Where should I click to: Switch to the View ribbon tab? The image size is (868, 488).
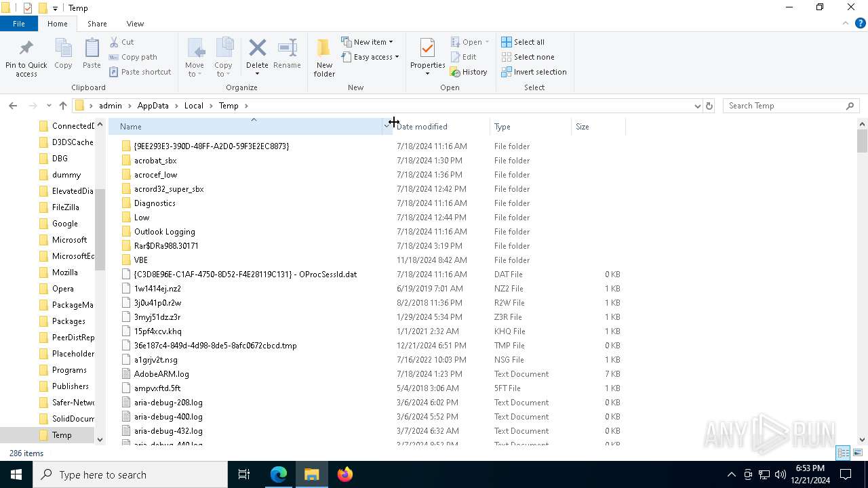click(135, 24)
